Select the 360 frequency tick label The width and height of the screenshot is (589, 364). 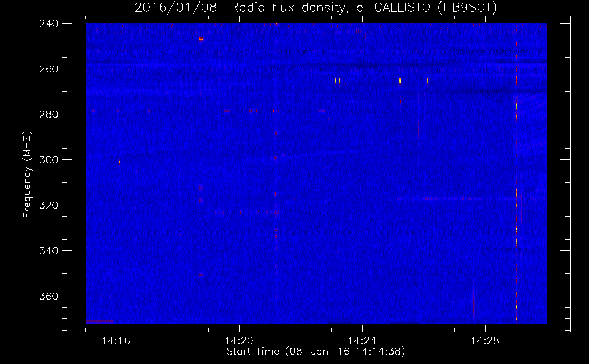tap(49, 296)
